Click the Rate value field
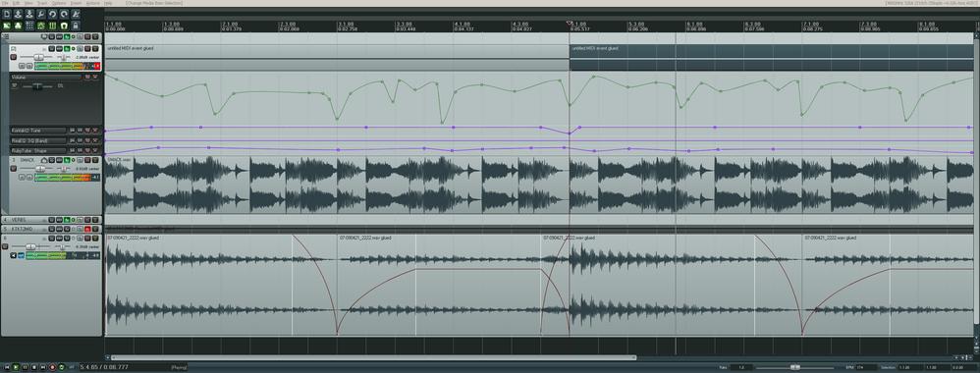 pyautogui.click(x=742, y=367)
